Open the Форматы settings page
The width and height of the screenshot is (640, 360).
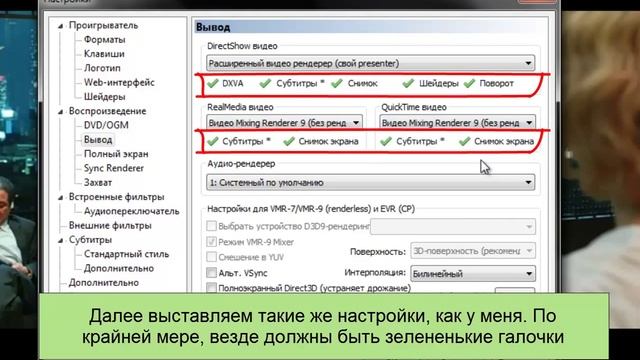click(104, 40)
